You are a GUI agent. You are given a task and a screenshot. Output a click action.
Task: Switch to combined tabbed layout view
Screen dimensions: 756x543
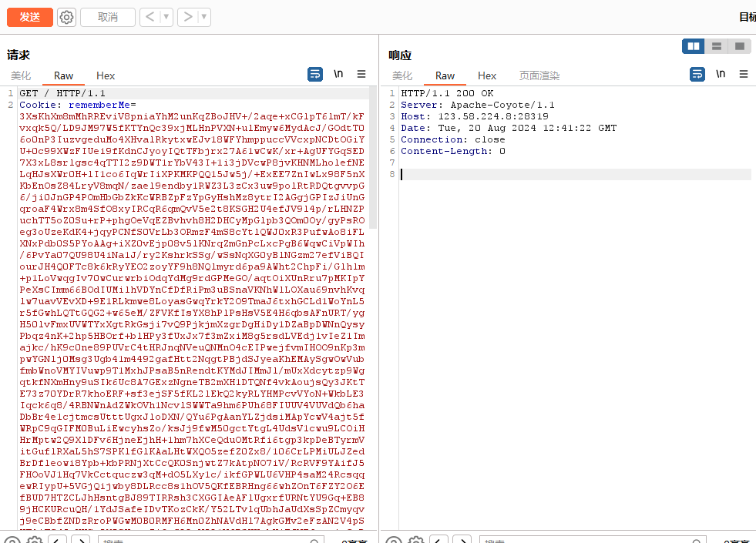739,46
